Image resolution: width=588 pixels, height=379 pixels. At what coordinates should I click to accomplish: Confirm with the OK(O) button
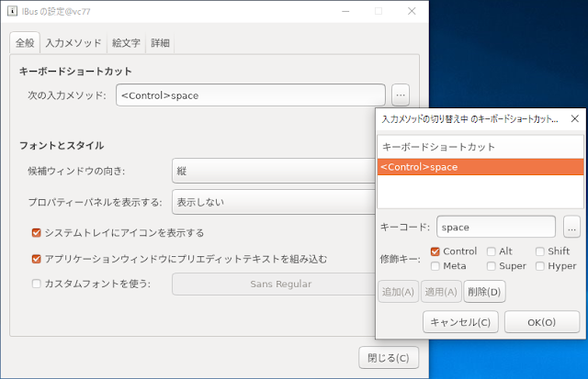click(x=541, y=322)
